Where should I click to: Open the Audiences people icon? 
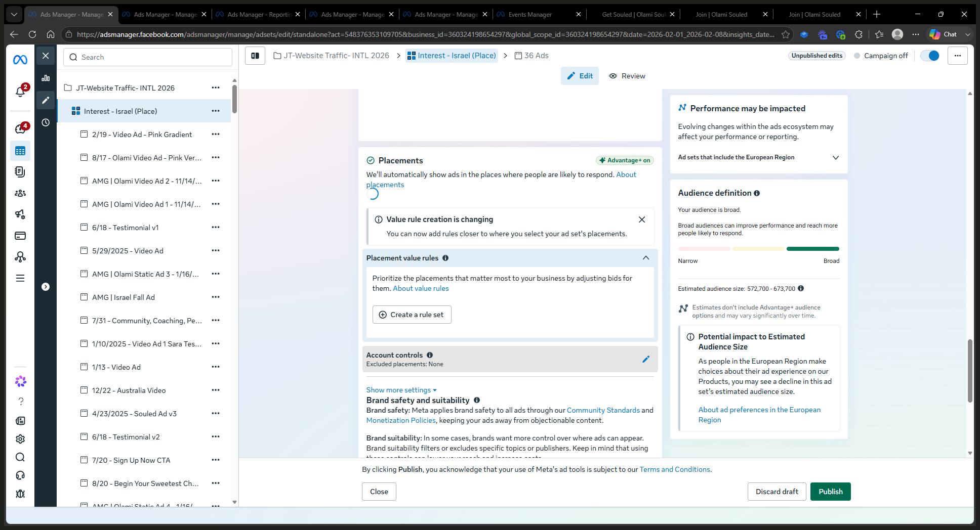coord(20,193)
